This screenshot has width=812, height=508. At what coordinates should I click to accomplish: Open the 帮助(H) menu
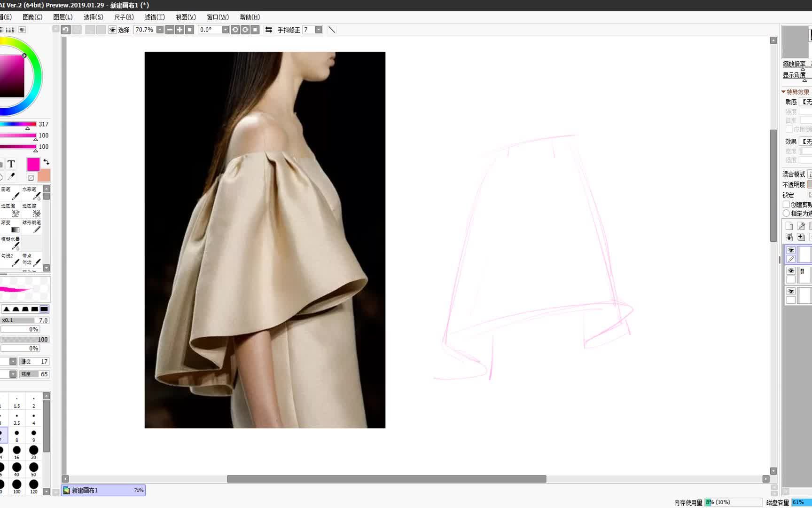(250, 17)
